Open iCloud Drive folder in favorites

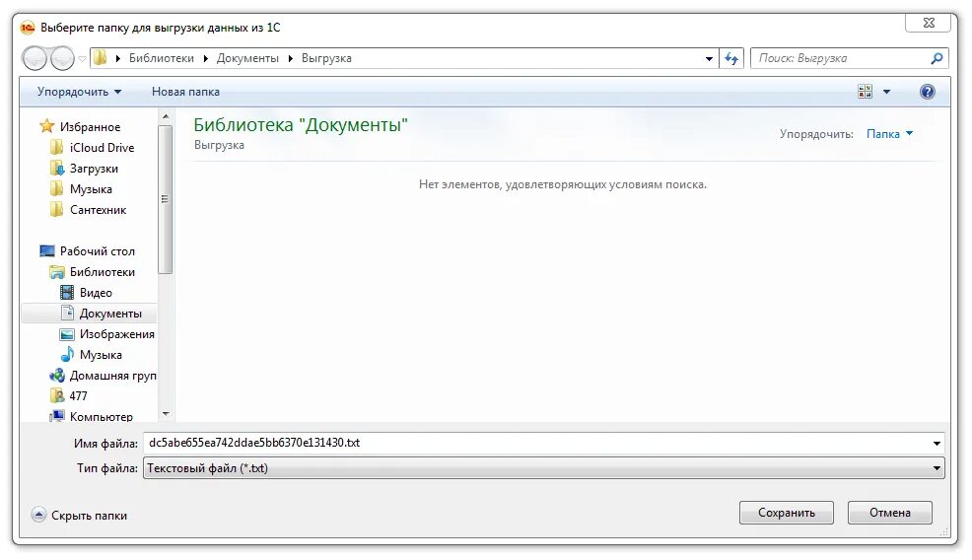pyautogui.click(x=102, y=148)
